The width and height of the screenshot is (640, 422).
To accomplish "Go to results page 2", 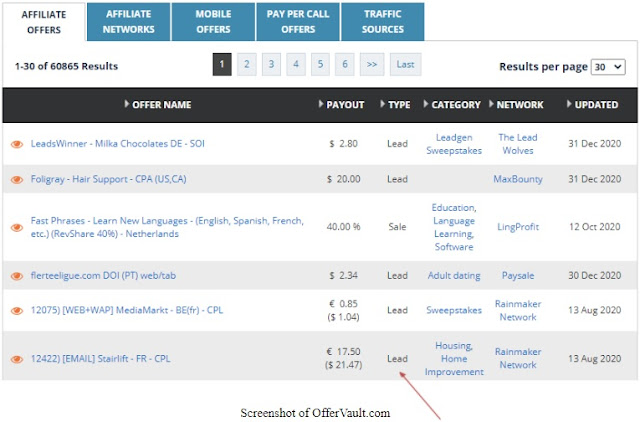I will pos(247,64).
